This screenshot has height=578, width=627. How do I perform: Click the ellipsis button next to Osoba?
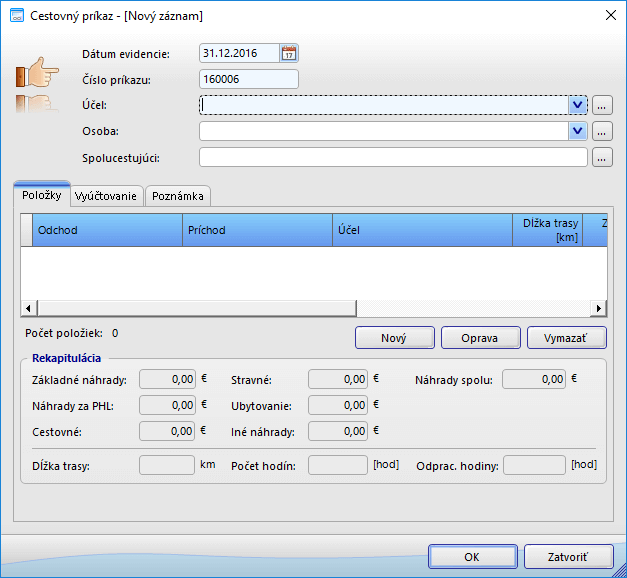pyautogui.click(x=601, y=131)
